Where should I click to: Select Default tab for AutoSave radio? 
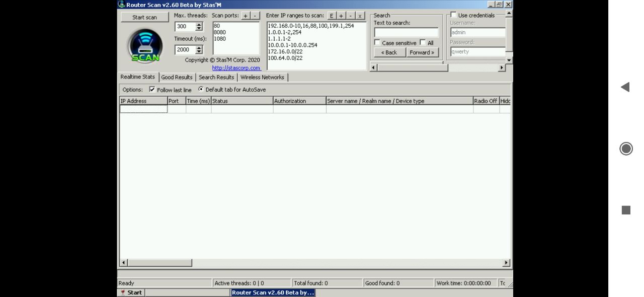[x=201, y=89]
